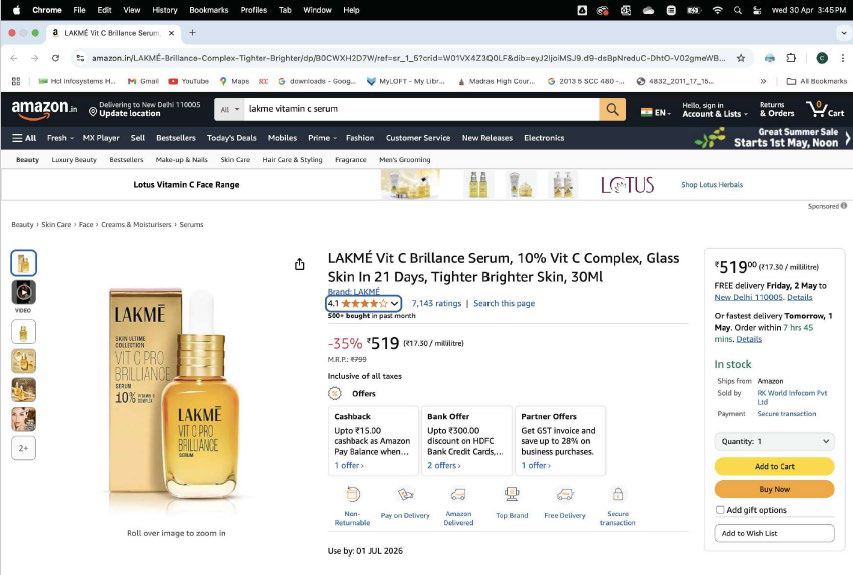The image size is (853, 575).
Task: Click the Wi-Fi status icon
Action: [x=718, y=10]
